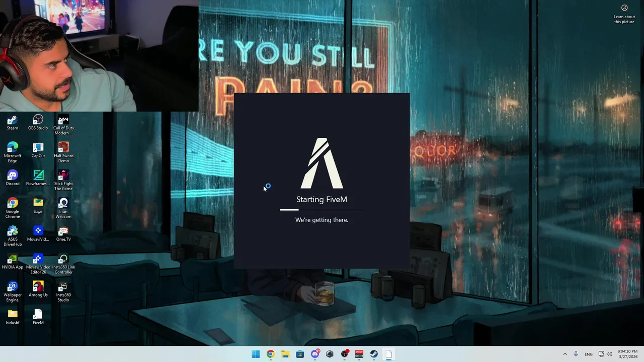Select the folder with the Arabic name

click(38, 205)
